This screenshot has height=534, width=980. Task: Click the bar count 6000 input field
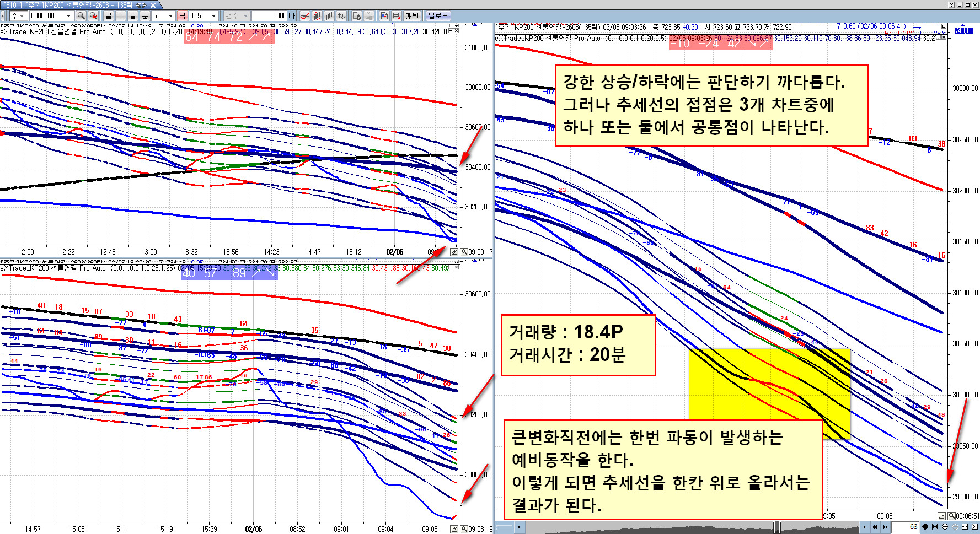tap(269, 16)
